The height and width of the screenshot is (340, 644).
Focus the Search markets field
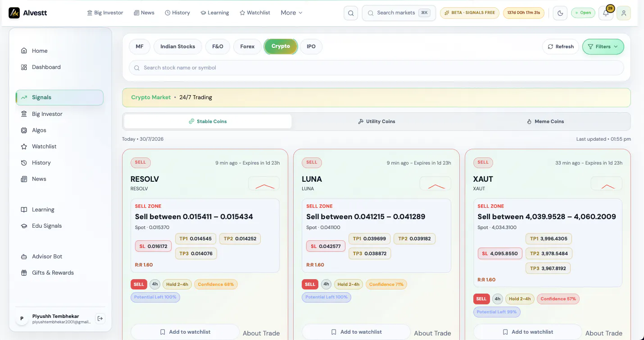coord(399,13)
